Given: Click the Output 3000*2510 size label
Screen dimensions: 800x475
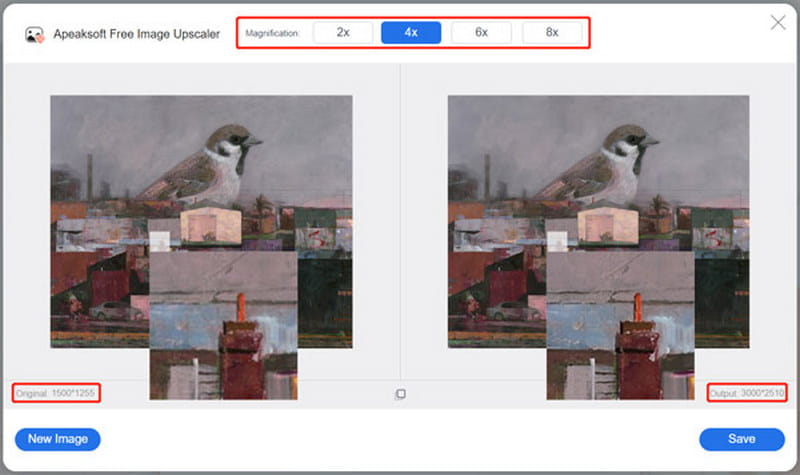Looking at the screenshot, I should click(747, 393).
